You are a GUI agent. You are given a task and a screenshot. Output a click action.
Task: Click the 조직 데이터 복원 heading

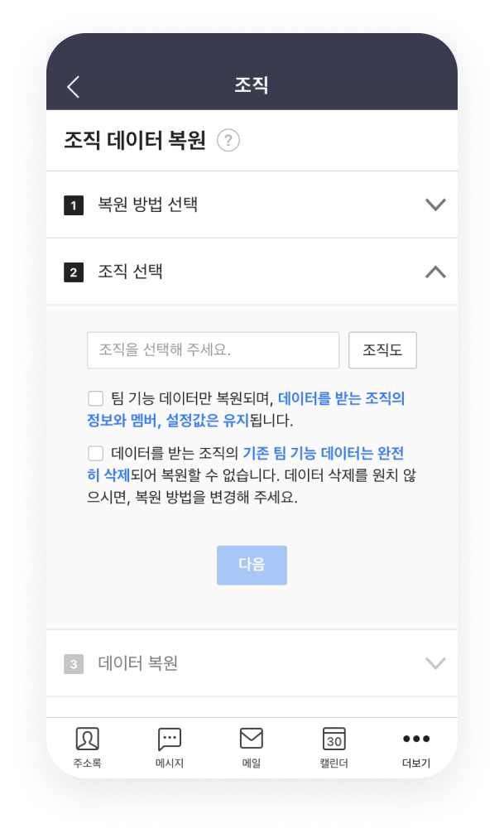135,141
